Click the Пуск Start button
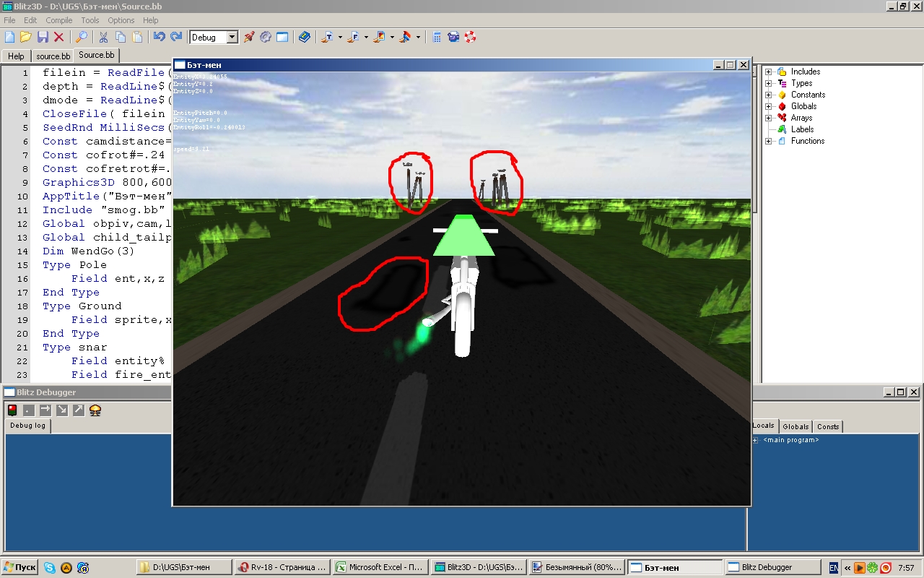Image resolution: width=924 pixels, height=578 pixels. (x=20, y=567)
